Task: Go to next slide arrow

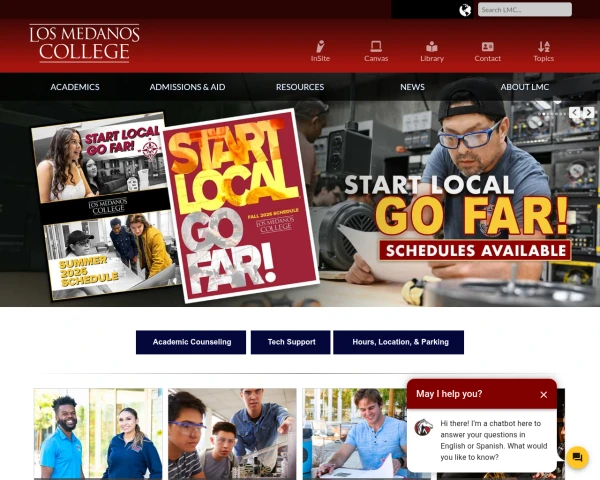Action: pyautogui.click(x=589, y=112)
